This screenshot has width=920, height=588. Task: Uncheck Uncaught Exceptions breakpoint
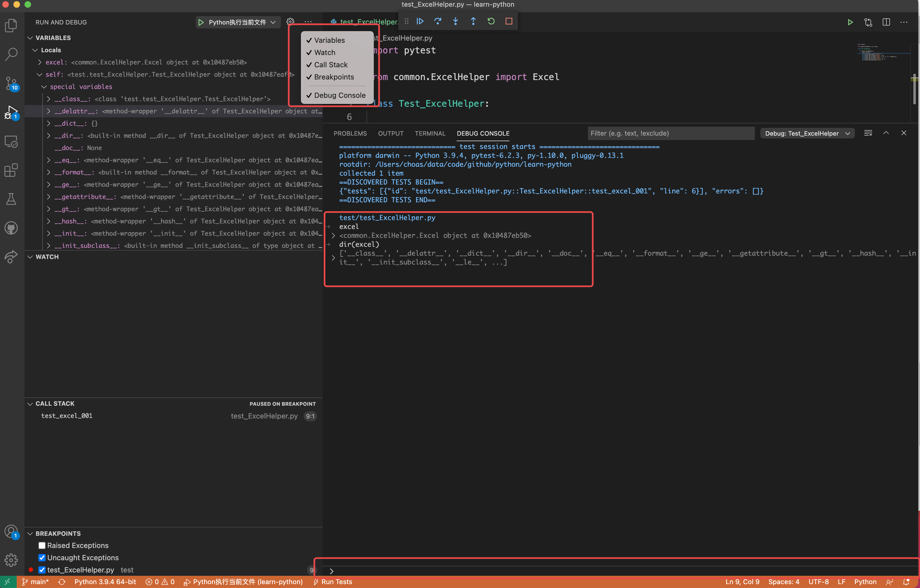pyautogui.click(x=42, y=557)
